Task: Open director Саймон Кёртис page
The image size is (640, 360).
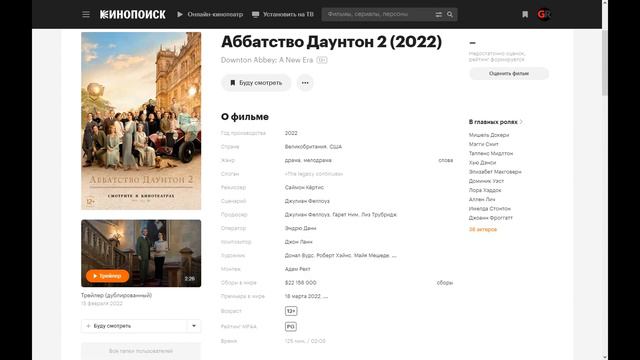Action: click(304, 187)
